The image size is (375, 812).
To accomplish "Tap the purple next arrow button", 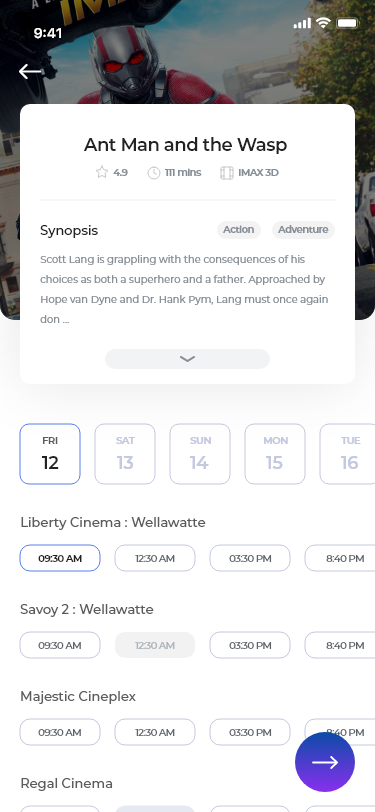I will [x=325, y=762].
